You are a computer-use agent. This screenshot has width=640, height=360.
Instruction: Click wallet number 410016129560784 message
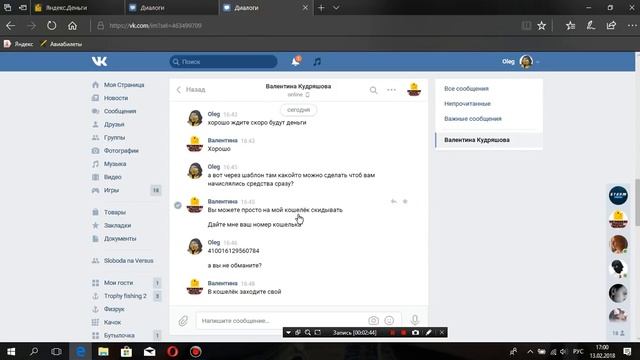(x=233, y=251)
